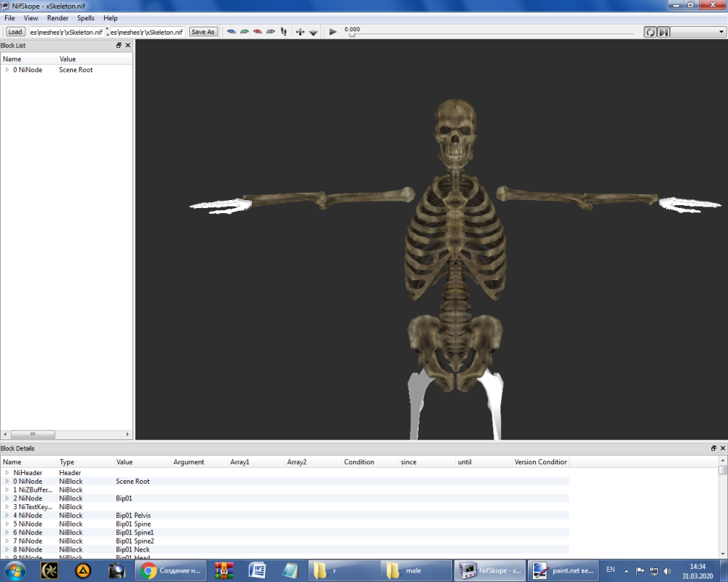Expand 8 NiNode Bip01 Neck row
This screenshot has width=728, height=582.
click(x=7, y=549)
